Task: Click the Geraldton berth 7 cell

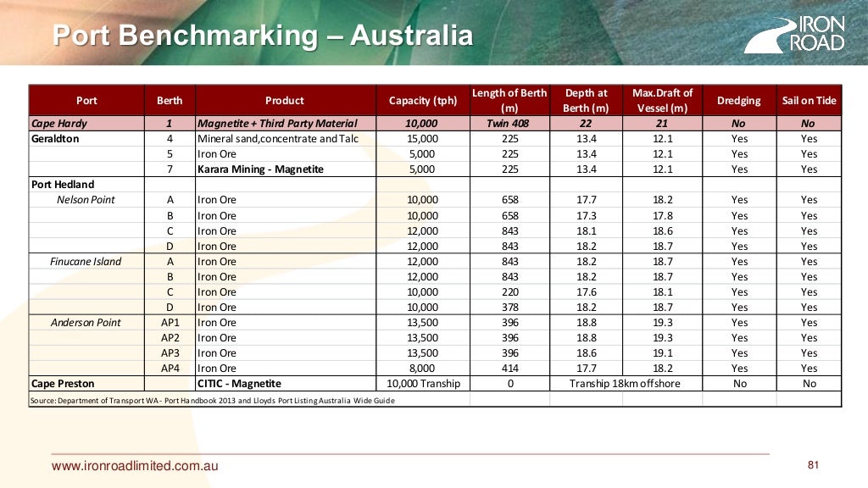Action: click(170, 169)
